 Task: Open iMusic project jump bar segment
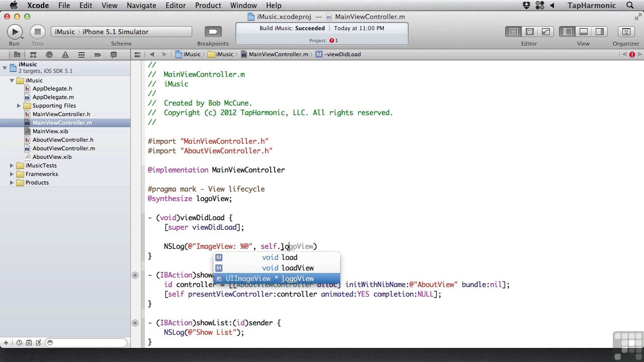click(x=188, y=54)
